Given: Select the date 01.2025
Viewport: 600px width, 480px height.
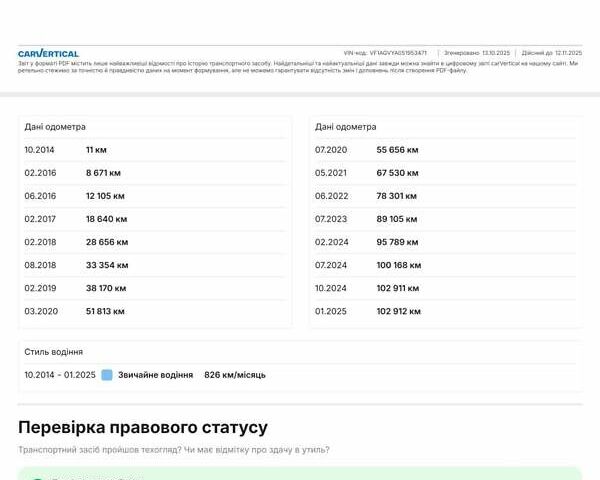Looking at the screenshot, I should coord(331,311).
